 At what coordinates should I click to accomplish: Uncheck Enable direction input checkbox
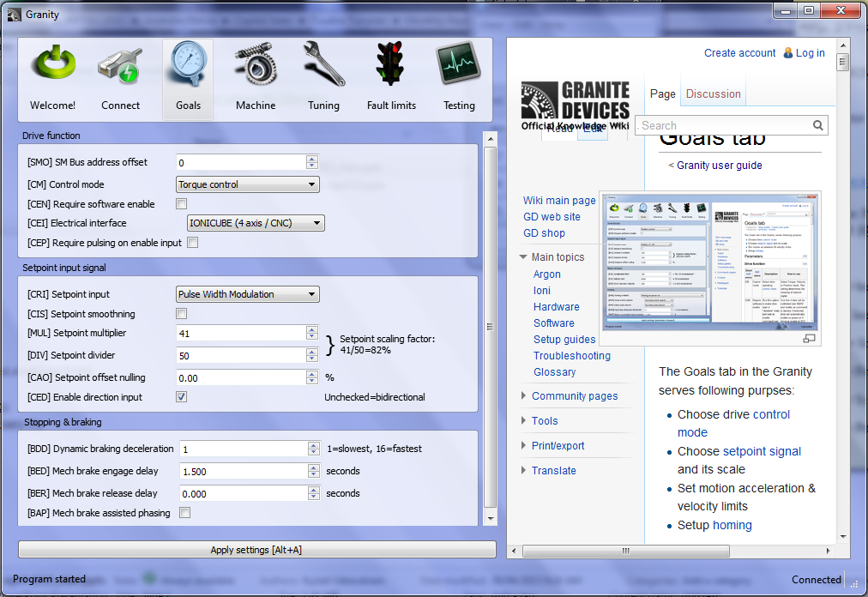click(x=182, y=397)
